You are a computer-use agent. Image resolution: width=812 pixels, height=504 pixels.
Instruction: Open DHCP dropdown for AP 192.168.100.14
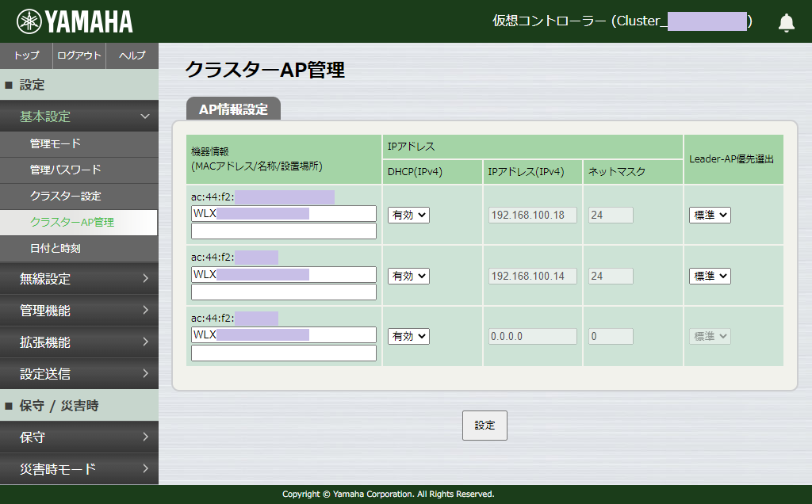pos(408,276)
